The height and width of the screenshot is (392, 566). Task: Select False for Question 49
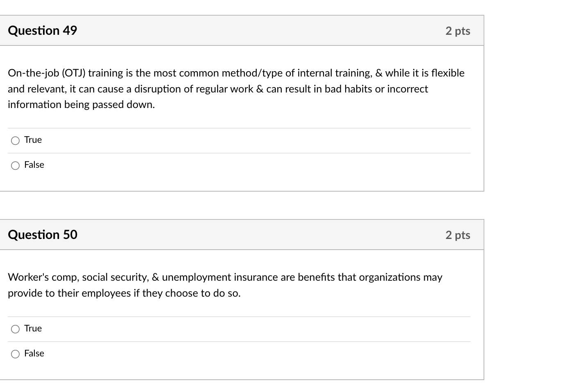[15, 165]
